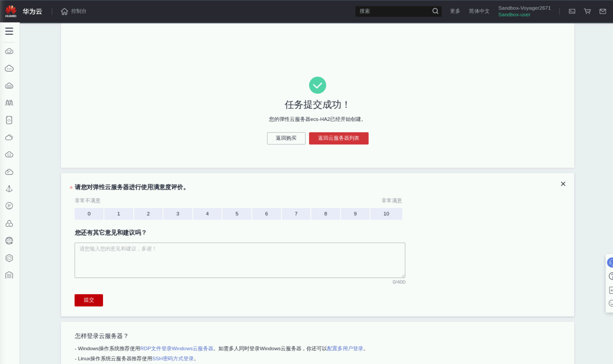Click the green Sandbox-user label

514,15
